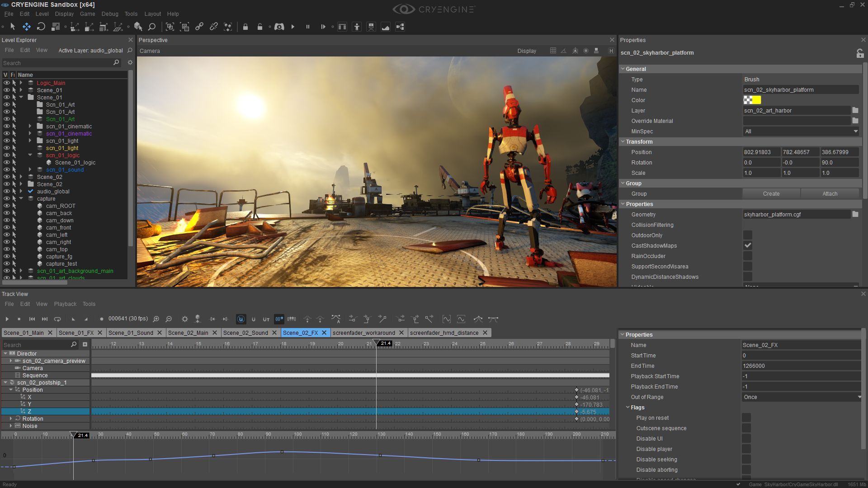Viewport: 868px width, 488px height.
Task: Toggle visibility of scn_01_logic layer
Action: [x=5, y=155]
